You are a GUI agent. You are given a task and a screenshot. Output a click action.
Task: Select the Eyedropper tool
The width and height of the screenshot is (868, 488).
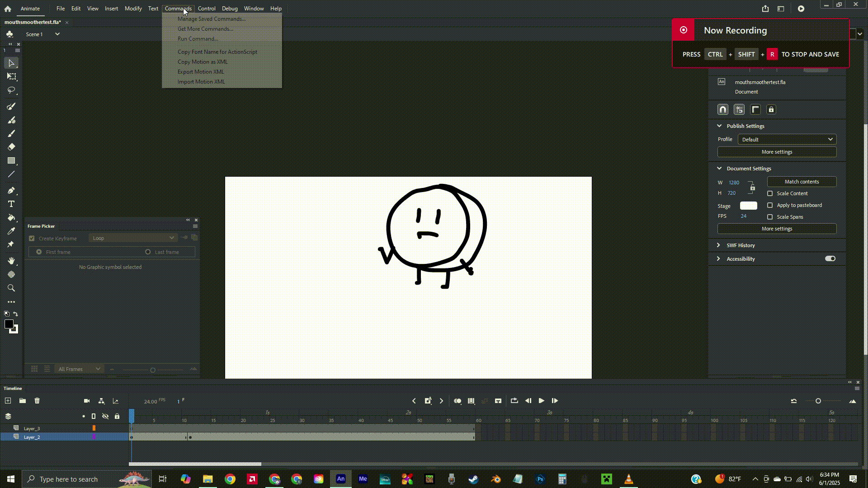tap(11, 231)
